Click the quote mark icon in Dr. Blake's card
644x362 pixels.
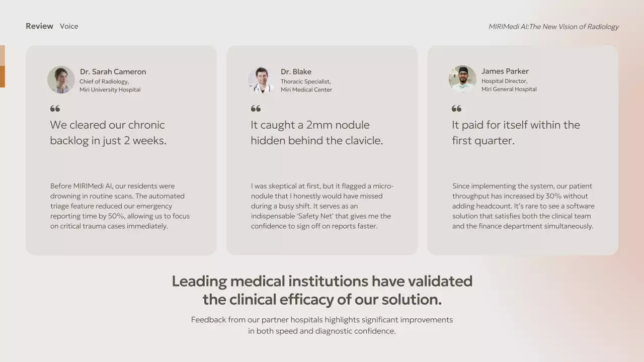pos(256,109)
